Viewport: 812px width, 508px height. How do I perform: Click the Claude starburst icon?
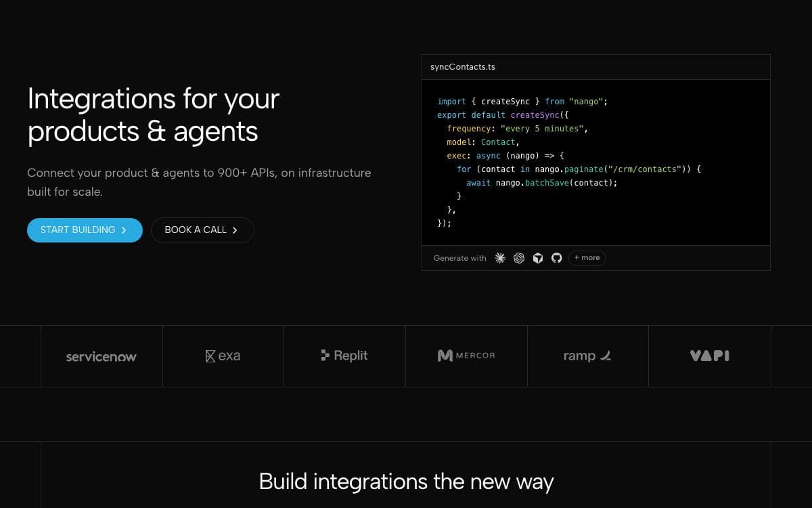point(500,258)
